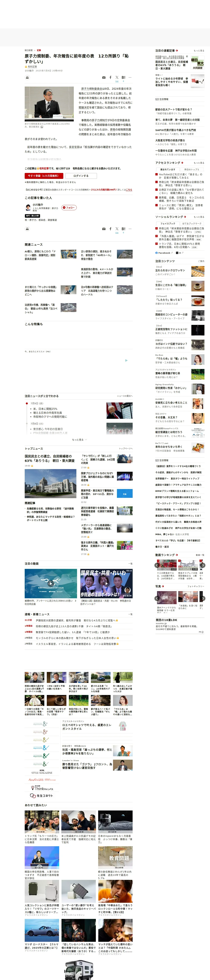Click X share icon after author profile section
This screenshot has height=980, width=210.
tap(117, 229)
